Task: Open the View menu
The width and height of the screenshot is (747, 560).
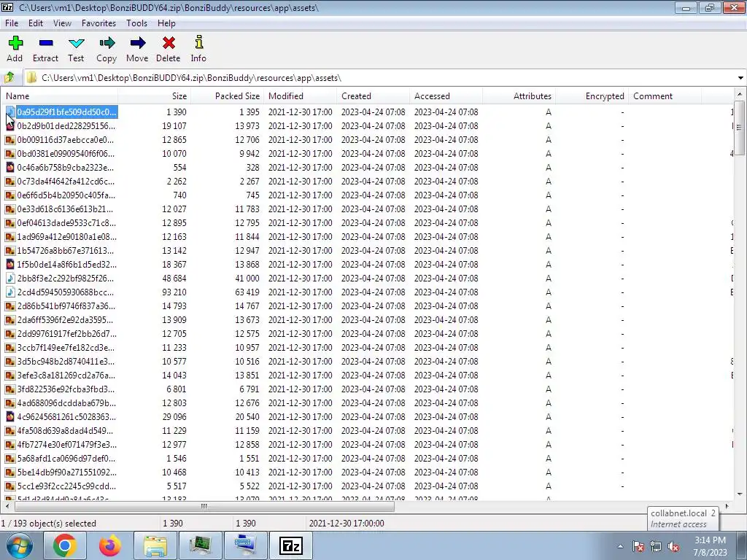Action: click(63, 23)
